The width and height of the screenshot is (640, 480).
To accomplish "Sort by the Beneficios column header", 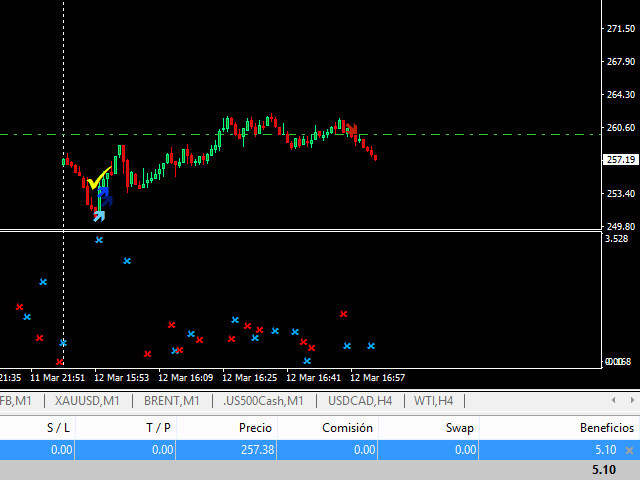I will (x=607, y=428).
